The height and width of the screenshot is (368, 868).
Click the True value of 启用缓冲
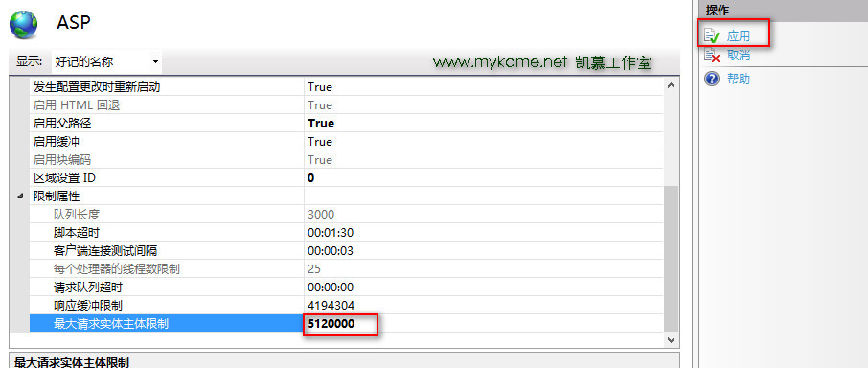click(x=320, y=142)
